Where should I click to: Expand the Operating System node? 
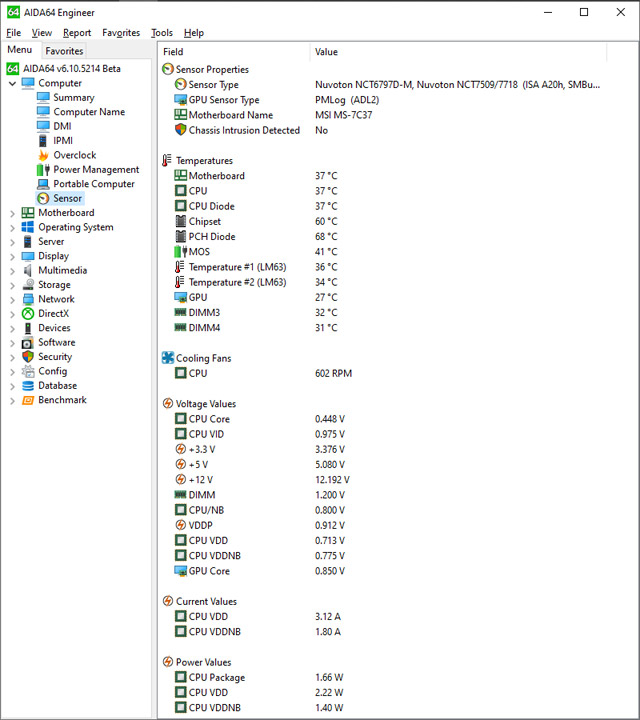click(12, 227)
